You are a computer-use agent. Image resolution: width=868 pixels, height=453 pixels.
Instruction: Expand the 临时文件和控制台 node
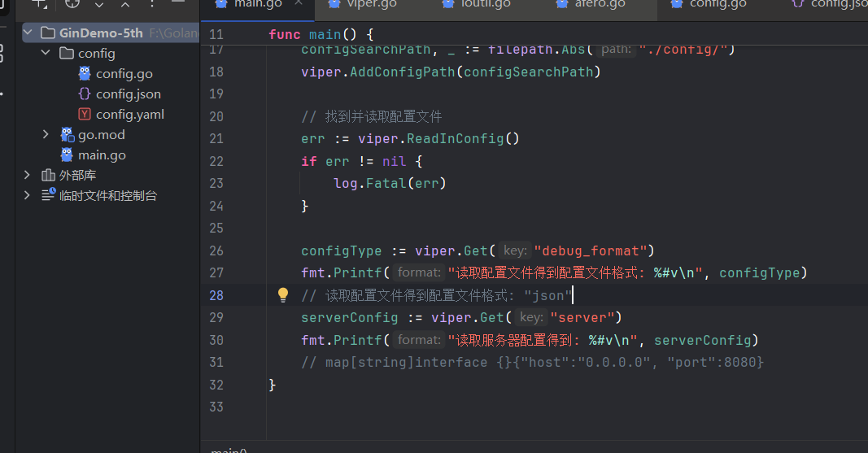[28, 195]
